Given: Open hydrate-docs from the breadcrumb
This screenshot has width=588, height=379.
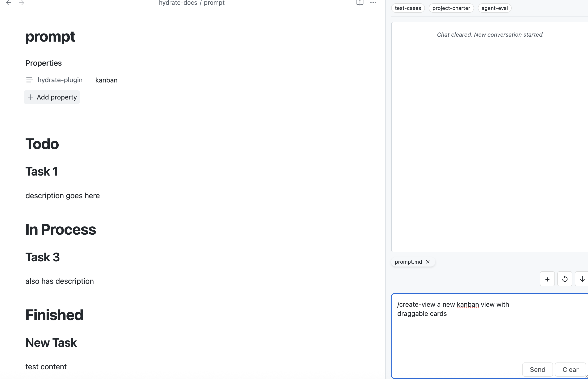Looking at the screenshot, I should (178, 3).
